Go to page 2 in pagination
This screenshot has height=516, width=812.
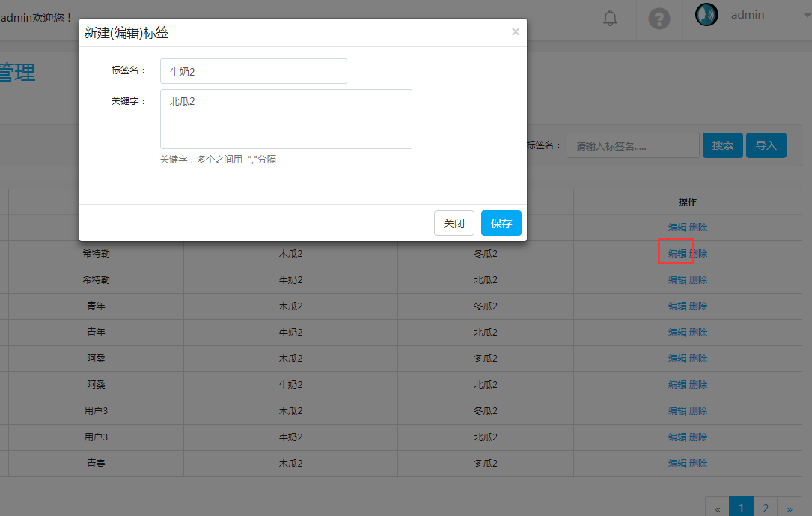[x=766, y=508]
